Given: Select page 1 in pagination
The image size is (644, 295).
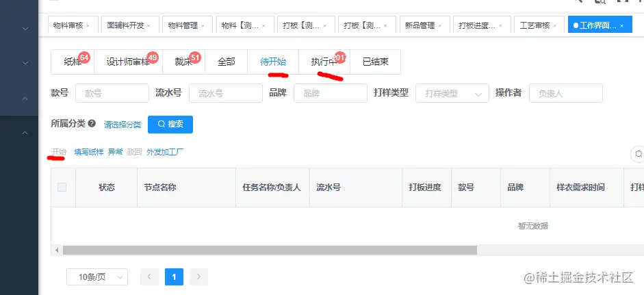Looking at the screenshot, I should click(174, 277).
